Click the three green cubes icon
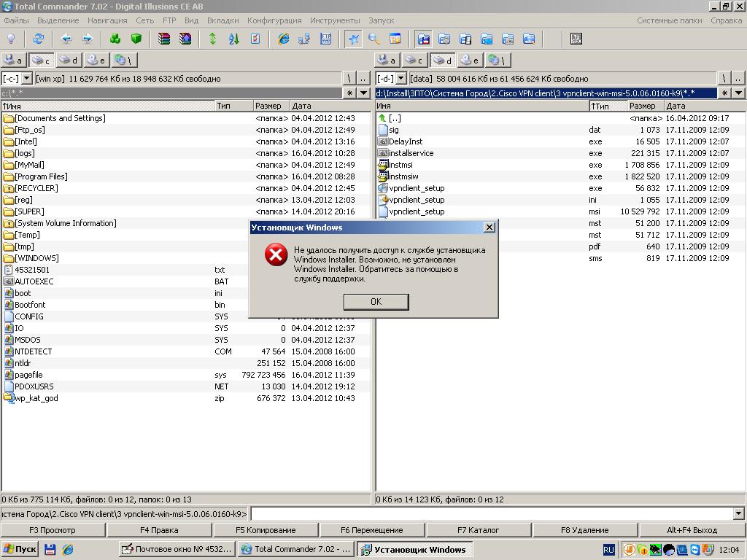Screen dimensions: 747x560 (x=115, y=39)
